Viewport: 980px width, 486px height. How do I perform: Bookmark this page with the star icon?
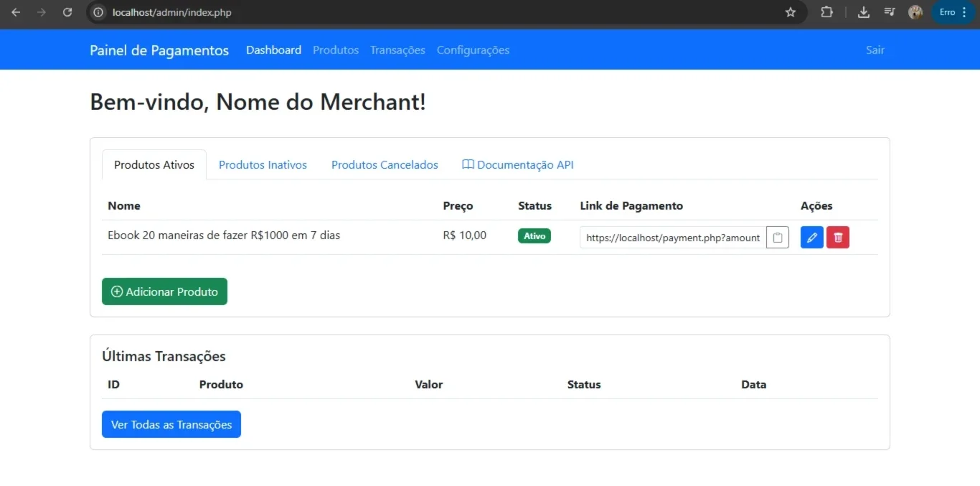791,12
